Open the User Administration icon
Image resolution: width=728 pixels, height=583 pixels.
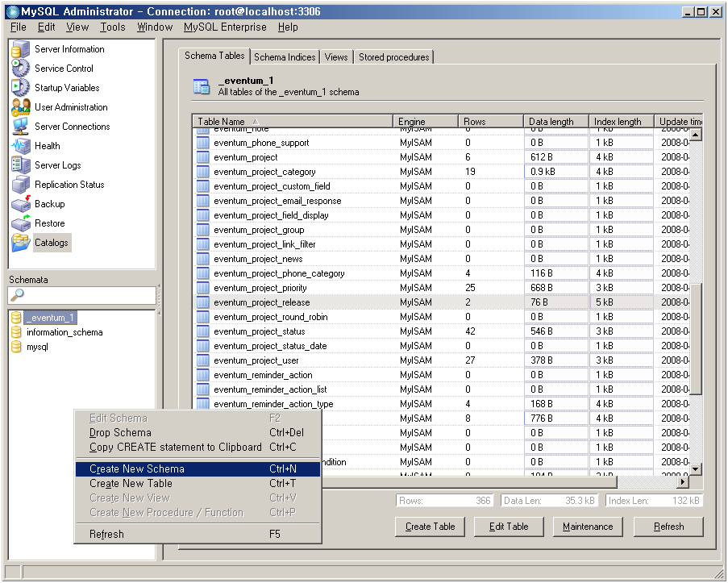click(20, 107)
